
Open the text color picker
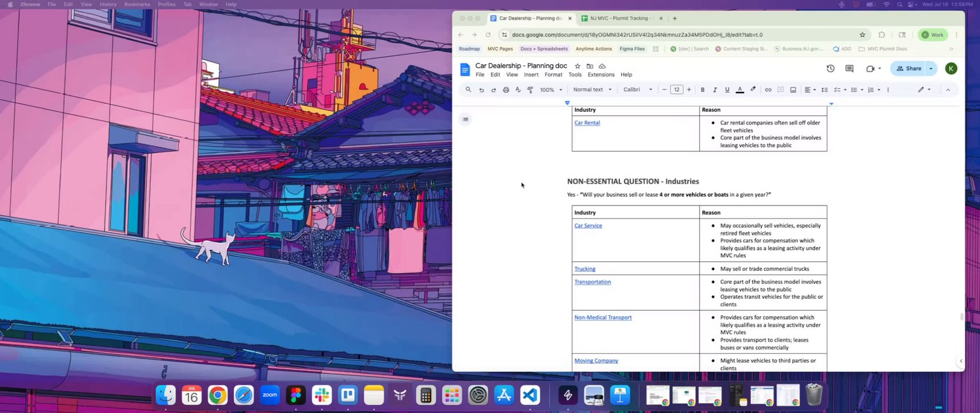tap(740, 89)
